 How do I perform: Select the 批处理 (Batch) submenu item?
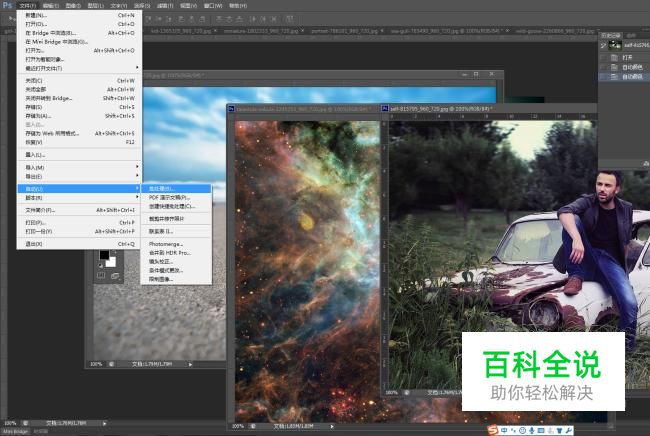pos(161,188)
